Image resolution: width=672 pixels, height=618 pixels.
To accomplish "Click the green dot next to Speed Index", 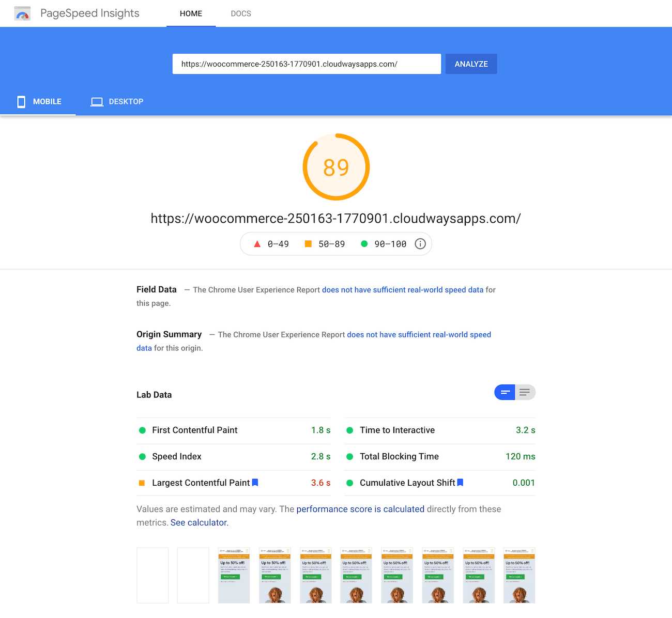I will click(x=142, y=456).
